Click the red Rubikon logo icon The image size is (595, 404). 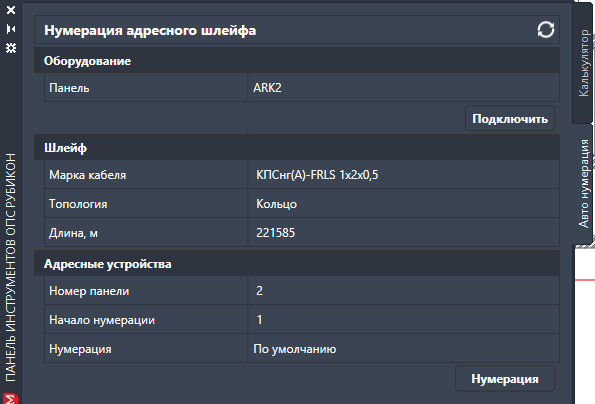pyautogui.click(x=10, y=399)
